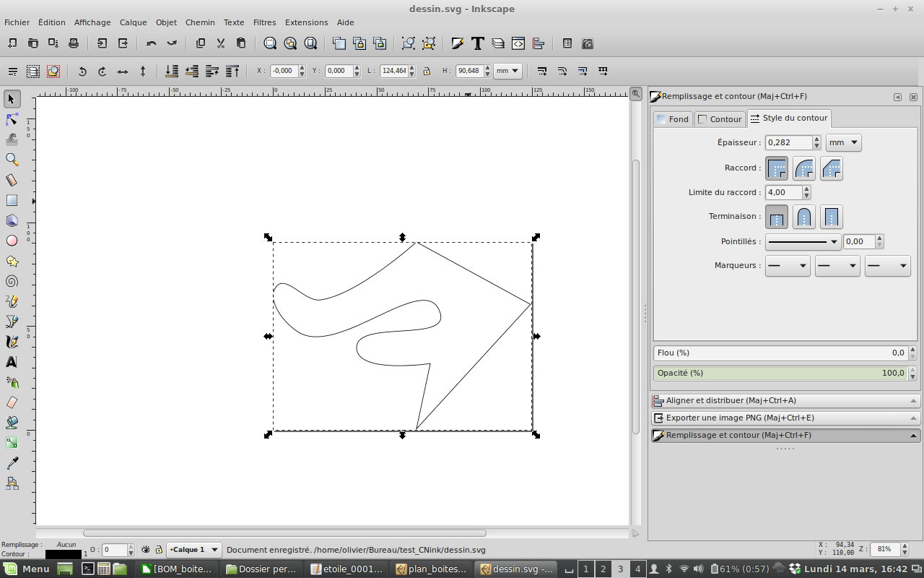Toggle the width/height ratio lock

coord(427,71)
